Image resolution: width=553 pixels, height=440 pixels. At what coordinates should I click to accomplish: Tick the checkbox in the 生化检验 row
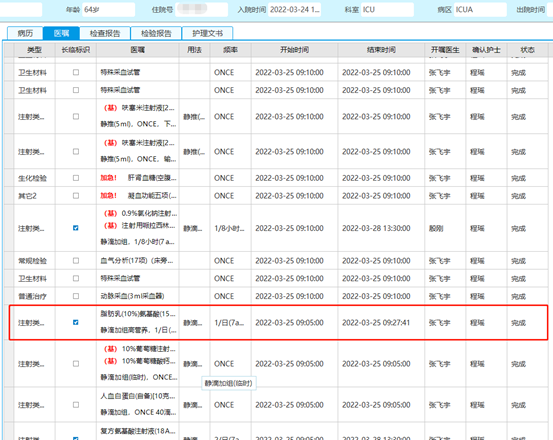point(76,178)
